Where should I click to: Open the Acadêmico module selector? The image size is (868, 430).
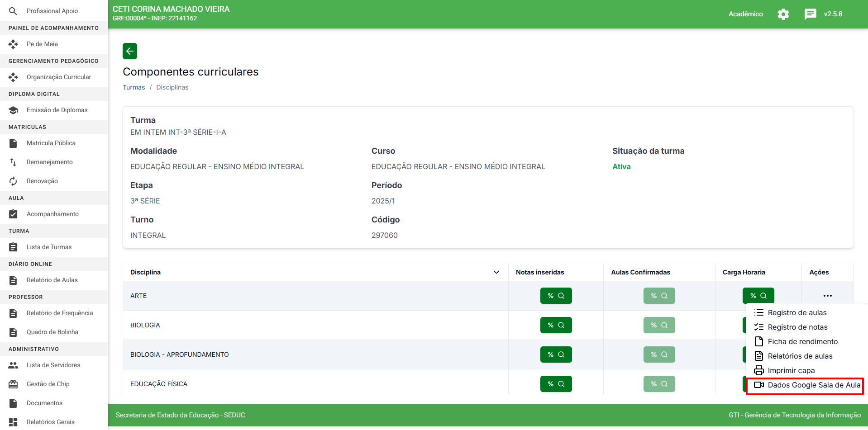(x=745, y=14)
